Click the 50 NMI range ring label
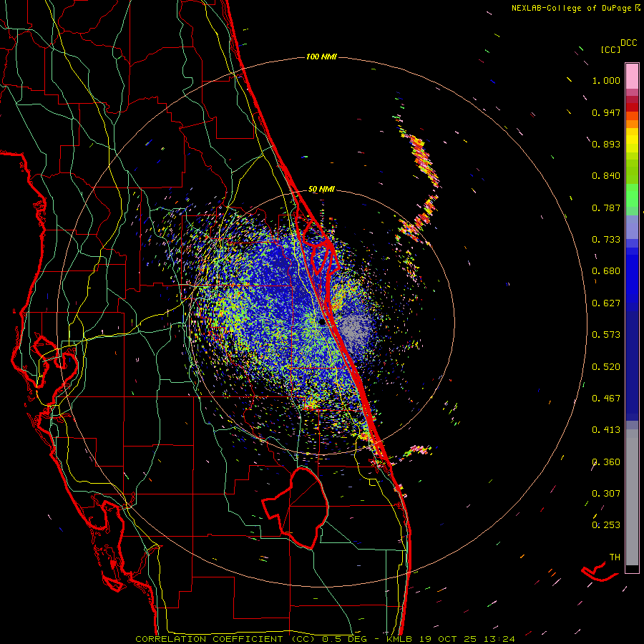Screen dimensions: 644x644 [x=321, y=190]
